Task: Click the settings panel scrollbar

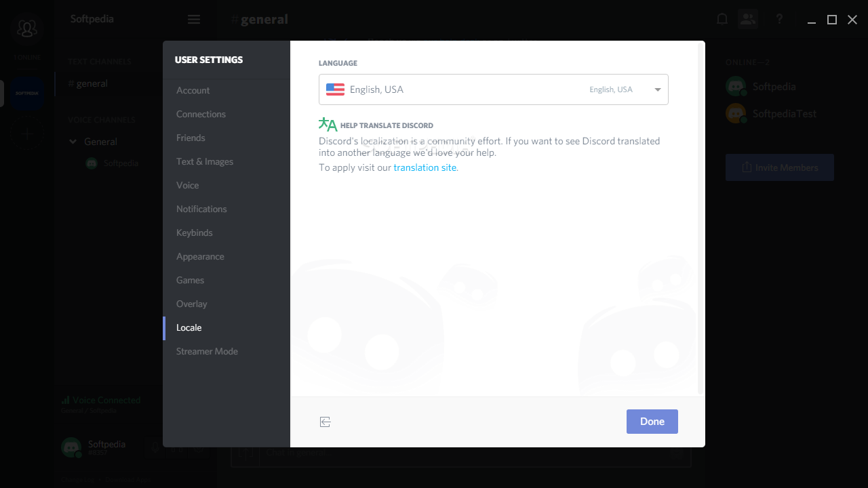Action: pos(701,219)
